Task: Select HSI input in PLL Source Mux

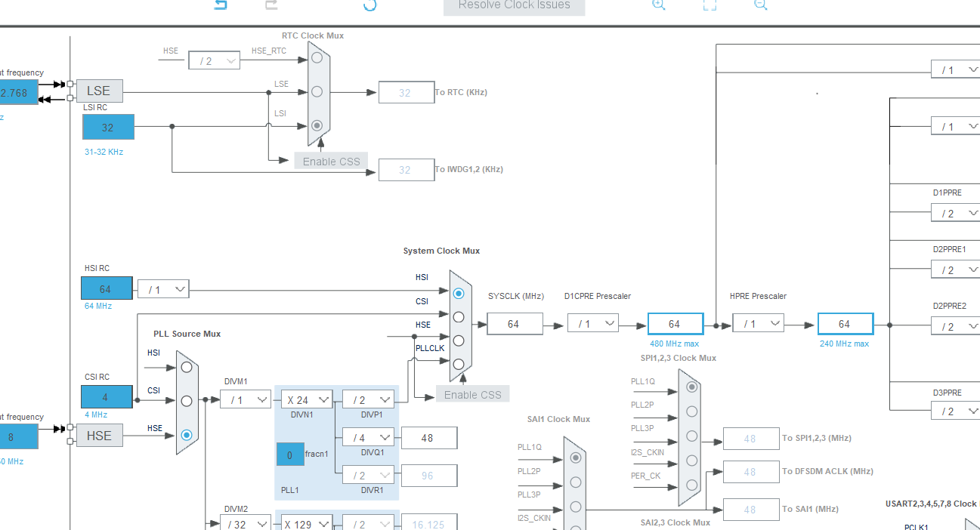Action: click(x=186, y=368)
